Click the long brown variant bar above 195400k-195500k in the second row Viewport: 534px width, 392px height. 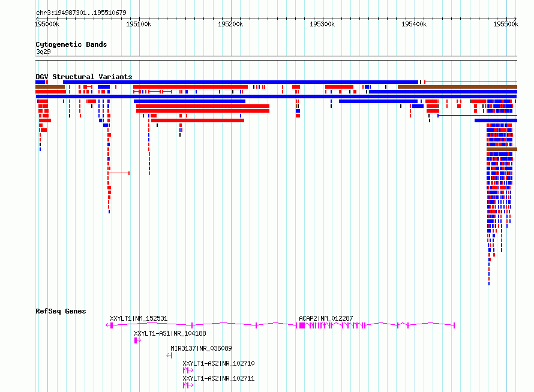(x=457, y=87)
